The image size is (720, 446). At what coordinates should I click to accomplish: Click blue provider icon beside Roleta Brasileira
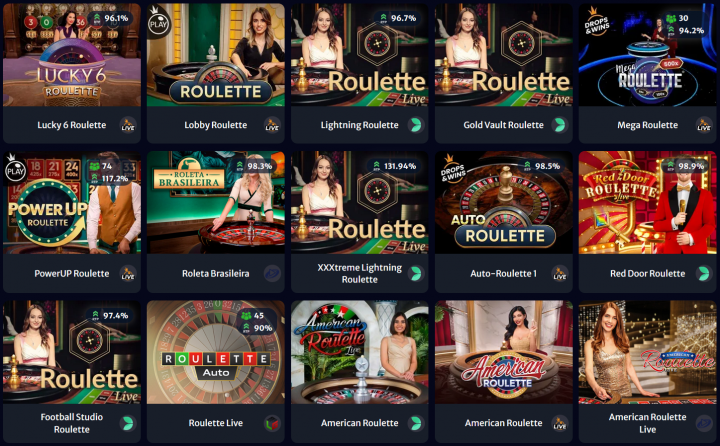click(272, 273)
